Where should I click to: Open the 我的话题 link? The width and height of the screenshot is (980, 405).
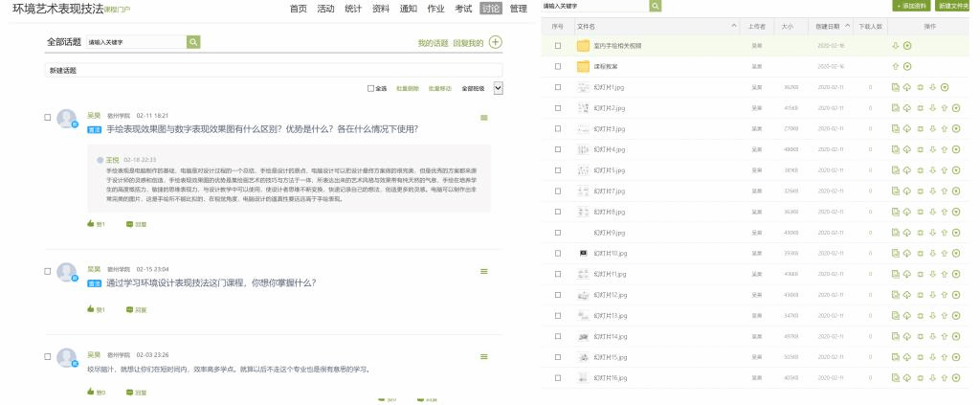(433, 43)
